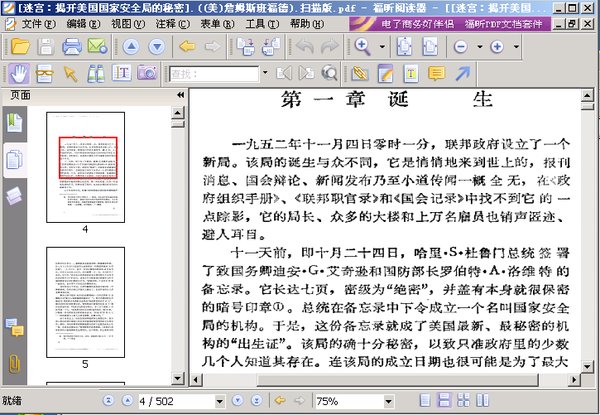Click the horizontal scrollbar of document
Screen dimensions: 600x415
[384, 380]
